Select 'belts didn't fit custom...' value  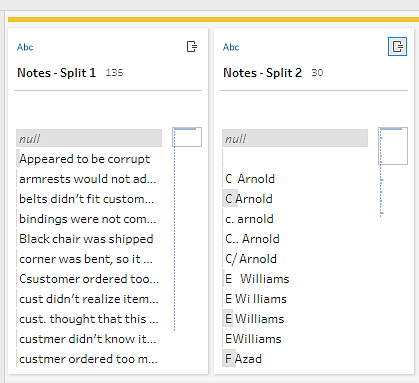[89, 199]
